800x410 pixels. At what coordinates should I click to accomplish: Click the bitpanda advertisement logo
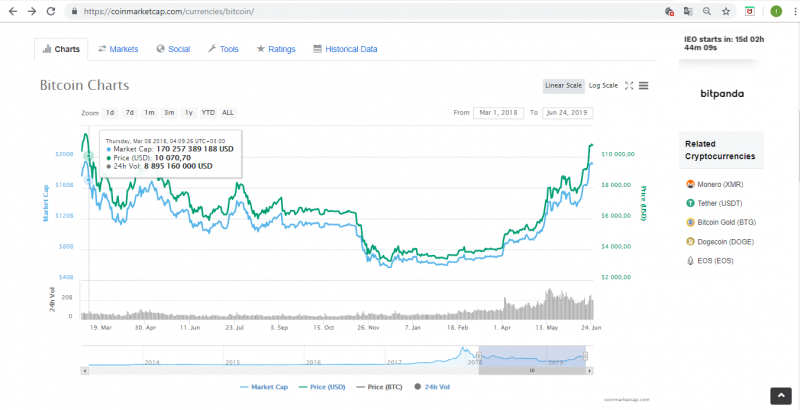(x=722, y=94)
